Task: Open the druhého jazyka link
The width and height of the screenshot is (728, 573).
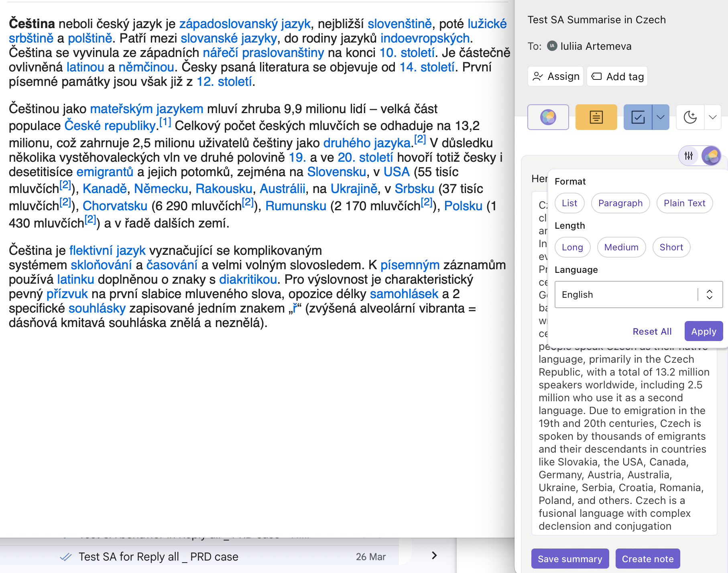Action: (x=367, y=143)
